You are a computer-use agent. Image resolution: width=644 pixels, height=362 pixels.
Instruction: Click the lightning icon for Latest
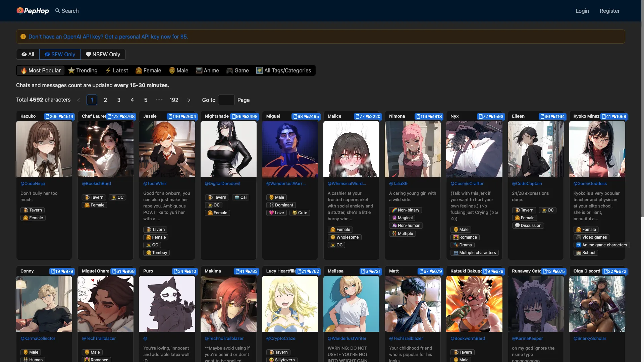(x=108, y=70)
